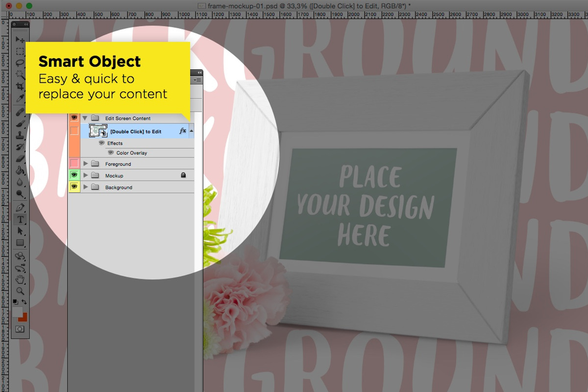The image size is (588, 392).
Task: Select the Pen tool
Action: point(20,208)
